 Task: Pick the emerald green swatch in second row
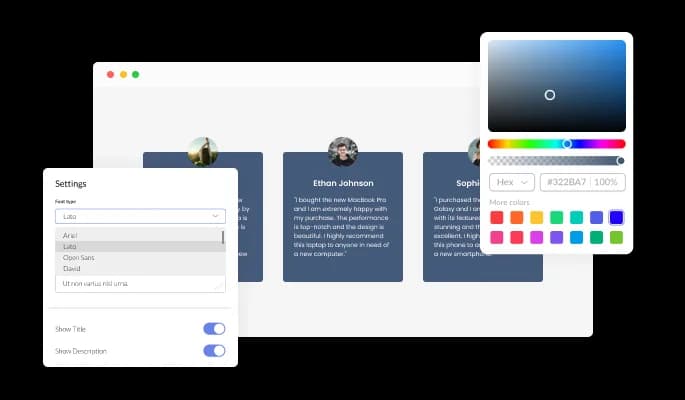click(596, 237)
